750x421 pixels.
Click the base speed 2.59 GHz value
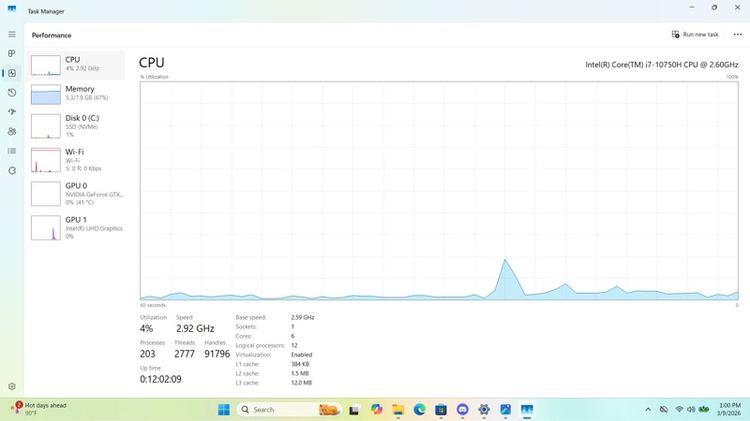click(x=303, y=317)
